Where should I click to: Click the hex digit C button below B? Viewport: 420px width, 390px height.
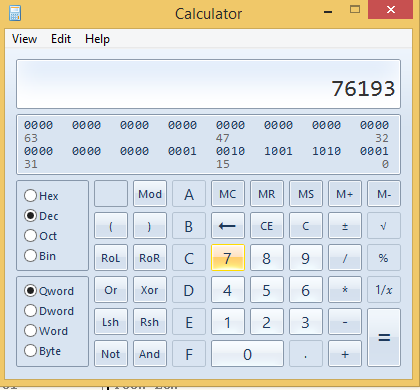click(x=189, y=258)
